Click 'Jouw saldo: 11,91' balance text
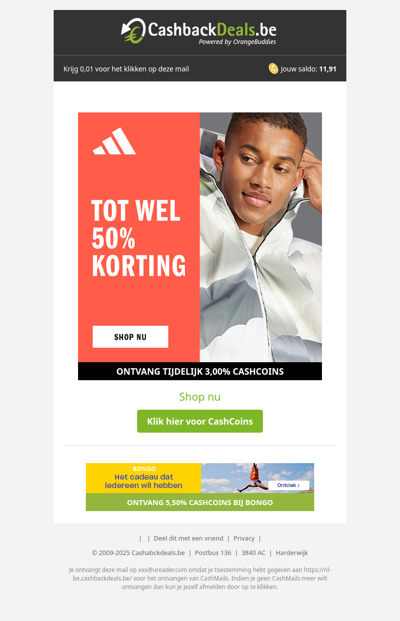The width and height of the screenshot is (400, 621). click(309, 69)
